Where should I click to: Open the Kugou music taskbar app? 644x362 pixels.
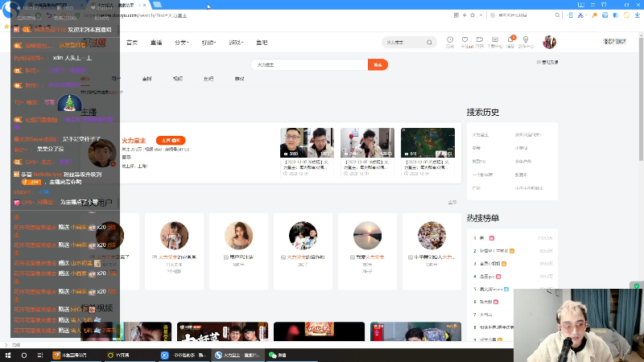coord(184,355)
